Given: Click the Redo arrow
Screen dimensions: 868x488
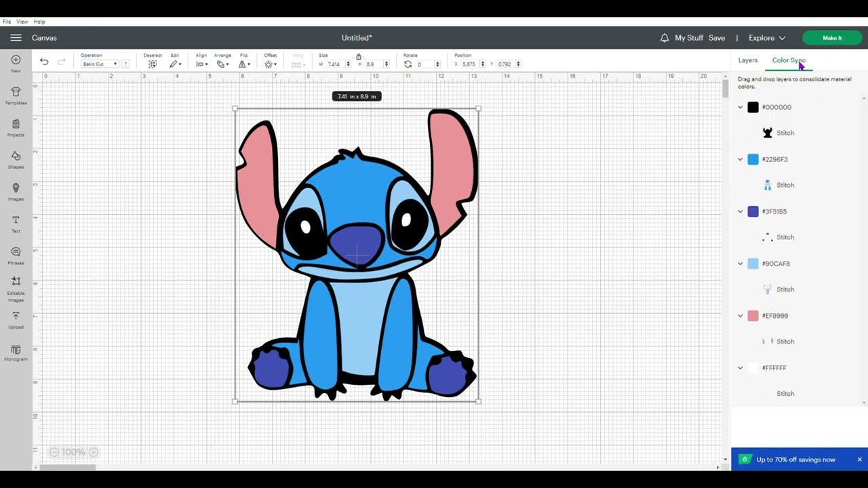Looking at the screenshot, I should click(x=62, y=62).
